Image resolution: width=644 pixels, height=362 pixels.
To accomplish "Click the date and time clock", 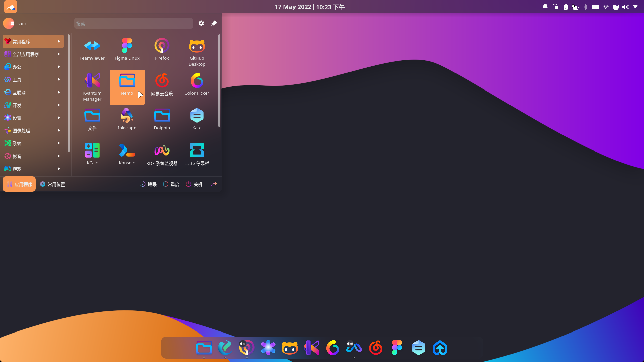I will coord(310,7).
